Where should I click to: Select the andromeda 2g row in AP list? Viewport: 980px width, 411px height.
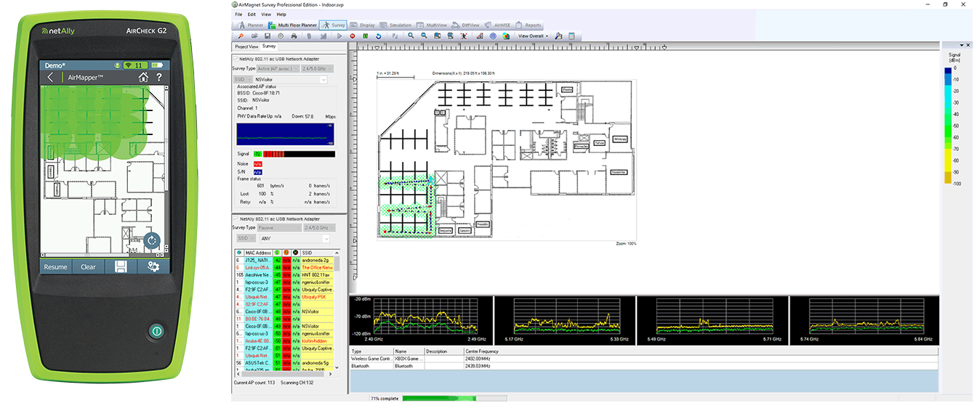click(283, 259)
